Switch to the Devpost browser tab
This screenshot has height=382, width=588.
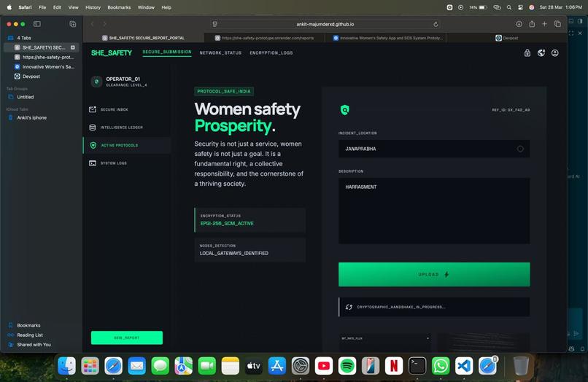506,38
